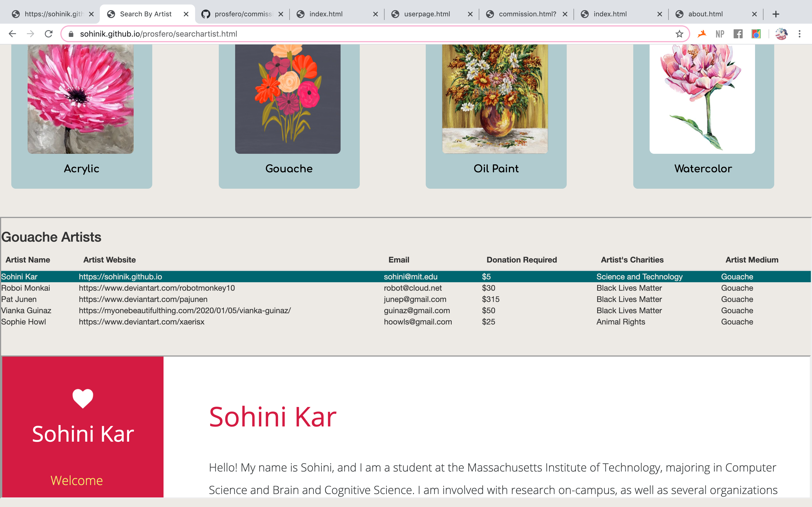Open the Chrome three-dot menu
The image size is (812, 507).
tap(799, 34)
